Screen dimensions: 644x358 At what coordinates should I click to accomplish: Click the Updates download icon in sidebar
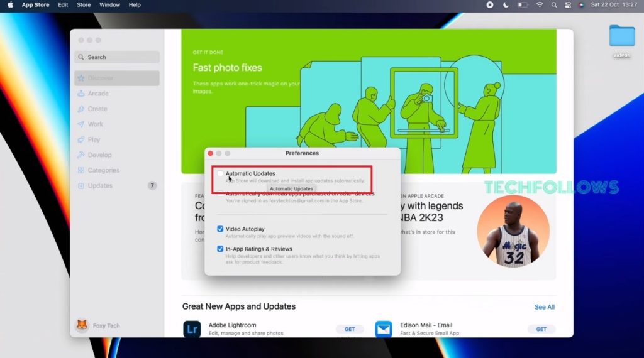point(81,186)
